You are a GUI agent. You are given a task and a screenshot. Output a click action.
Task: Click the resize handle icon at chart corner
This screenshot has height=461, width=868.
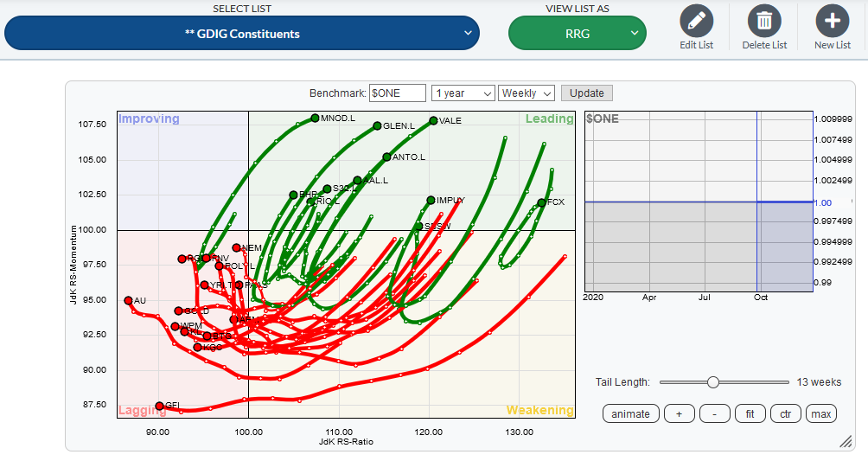pyautogui.click(x=846, y=441)
